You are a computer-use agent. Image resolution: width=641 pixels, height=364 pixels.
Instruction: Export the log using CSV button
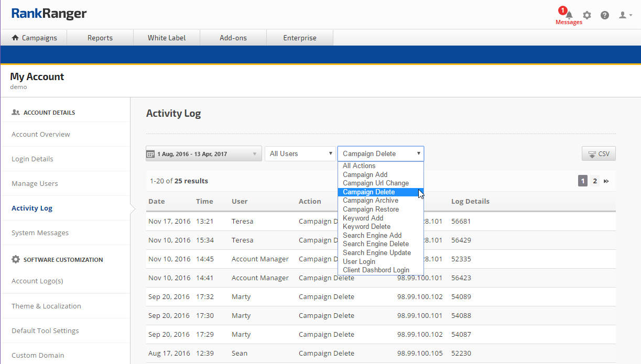599,154
